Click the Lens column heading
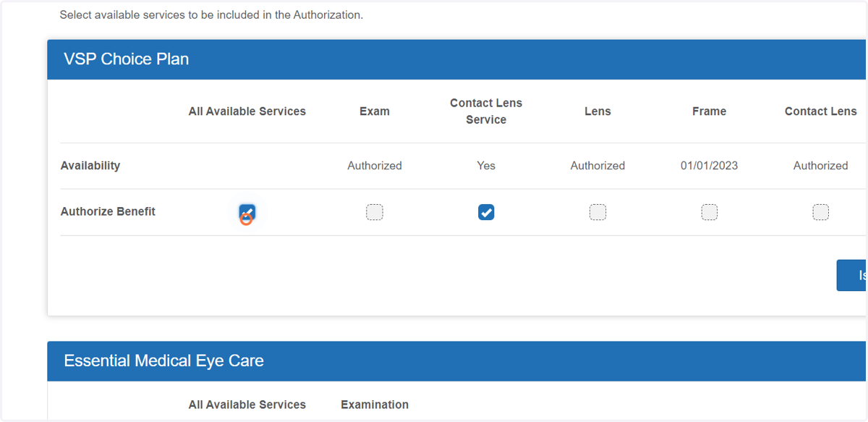Image resolution: width=868 pixels, height=422 pixels. point(597,111)
